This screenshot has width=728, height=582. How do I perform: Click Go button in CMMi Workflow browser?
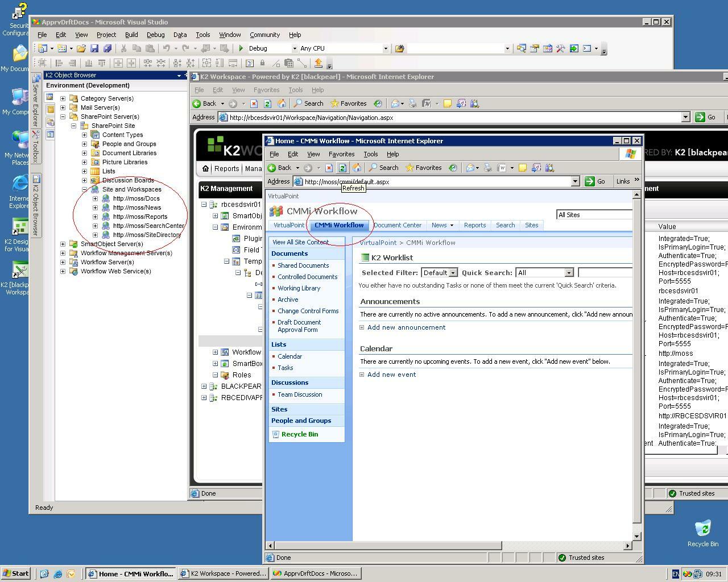point(595,181)
